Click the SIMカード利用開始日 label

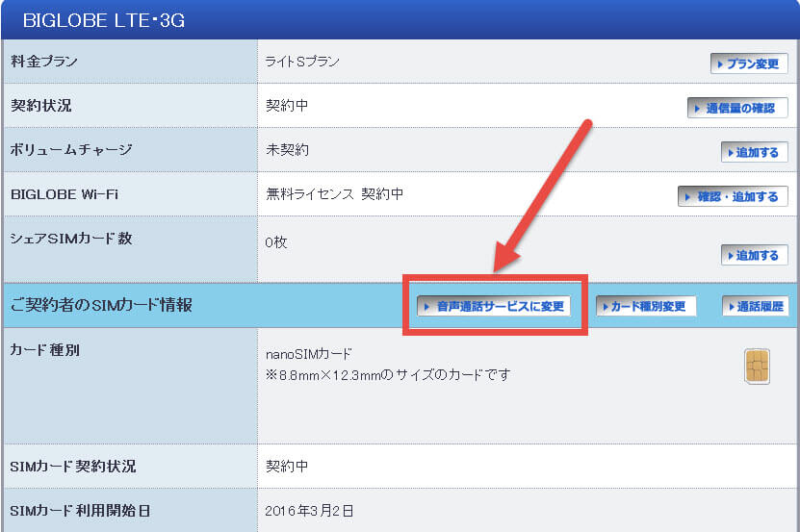click(80, 511)
